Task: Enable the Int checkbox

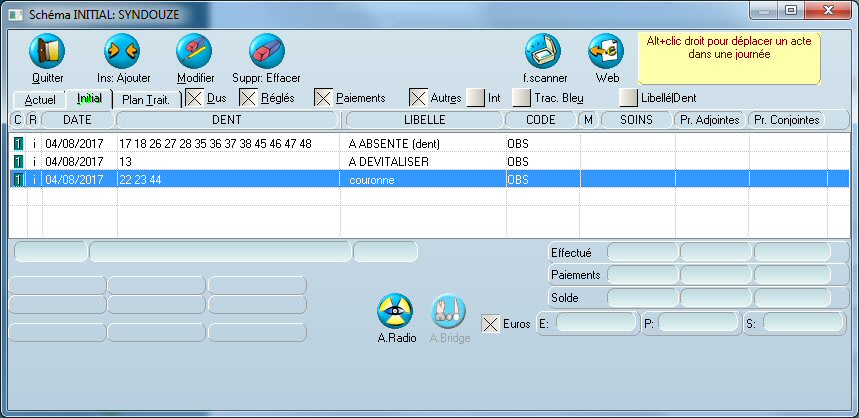Action: (476, 99)
